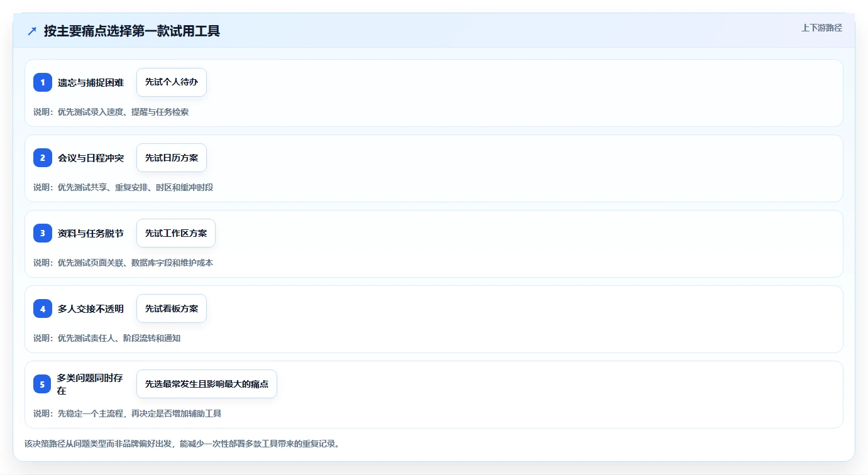This screenshot has width=868, height=475.
Task: Click the label 遗忘与捕捉困难
Action: tap(91, 82)
